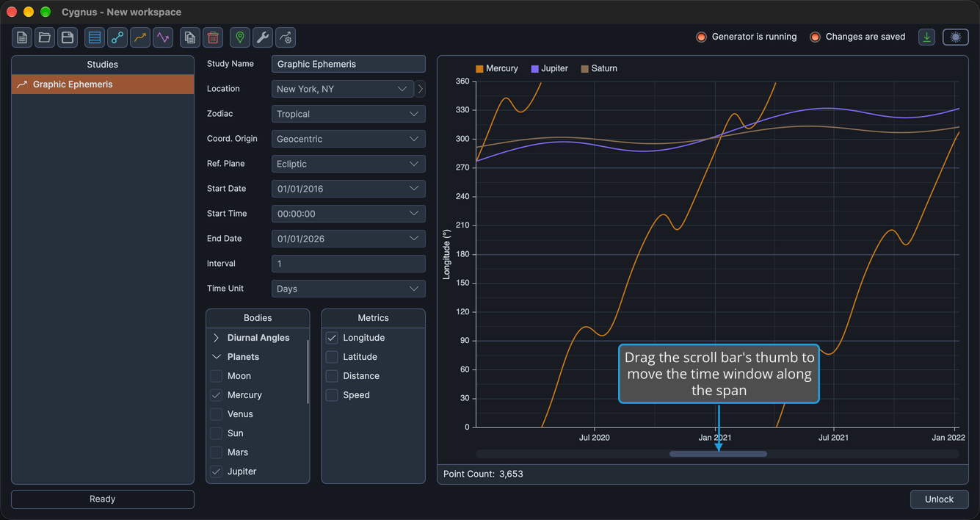Click the new workspace document icon

[22, 37]
